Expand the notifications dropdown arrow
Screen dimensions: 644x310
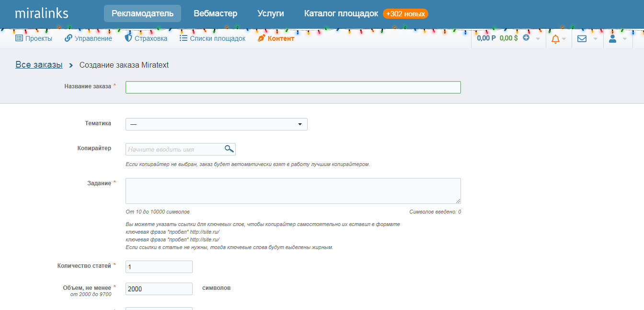coord(564,39)
